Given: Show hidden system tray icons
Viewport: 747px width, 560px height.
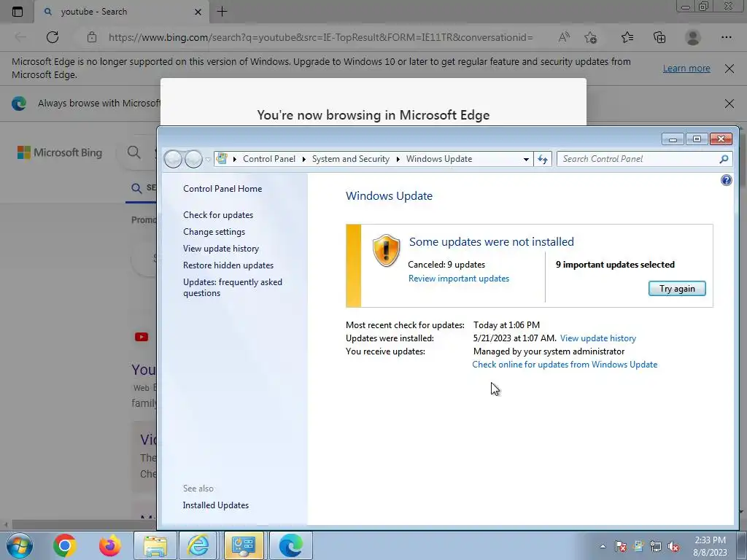Looking at the screenshot, I should point(603,546).
